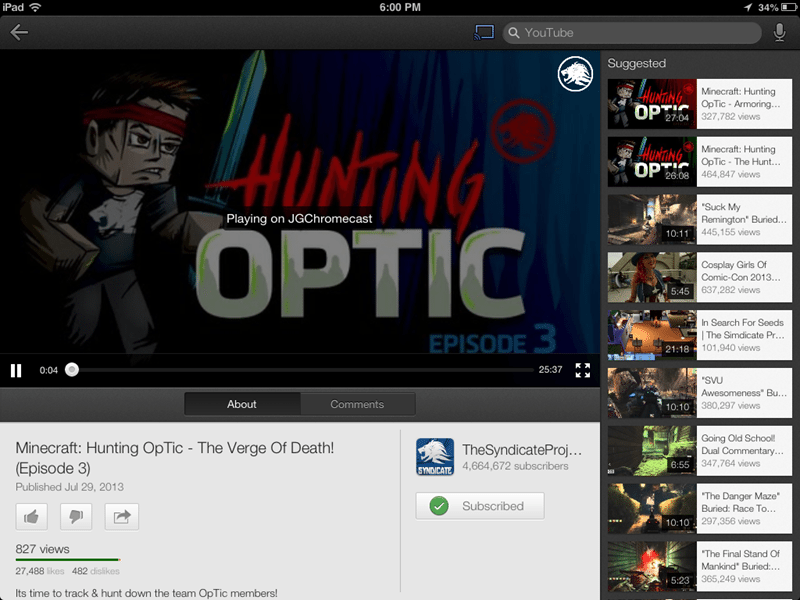Click the 101,940 views text
Viewport: 800px width, 600px height.
731,348
